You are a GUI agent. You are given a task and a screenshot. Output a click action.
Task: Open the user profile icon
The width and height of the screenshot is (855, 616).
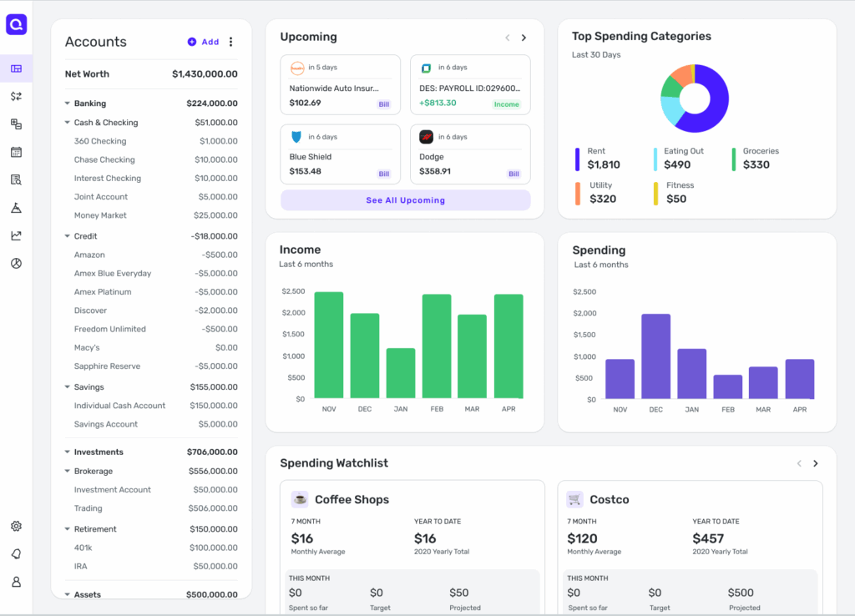pos(16,582)
